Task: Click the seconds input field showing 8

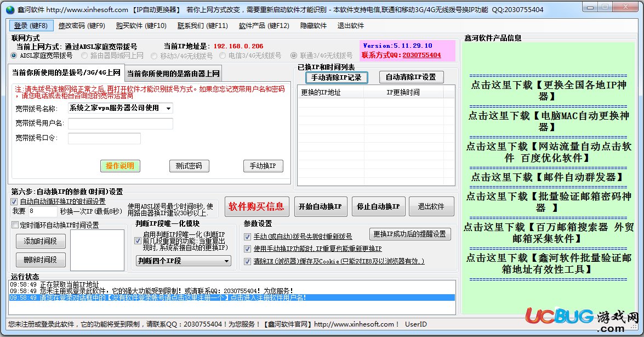Action: click(x=42, y=211)
